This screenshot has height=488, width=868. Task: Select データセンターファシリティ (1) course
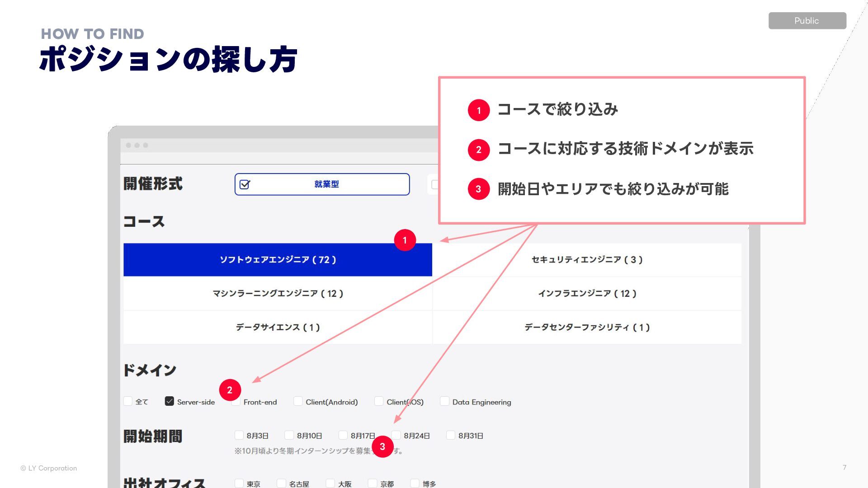pos(587,327)
